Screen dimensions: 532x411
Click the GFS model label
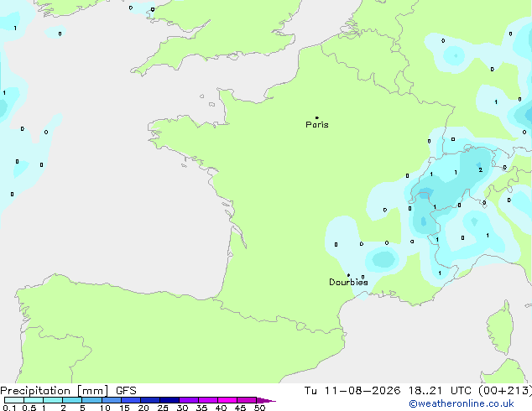tap(126, 391)
